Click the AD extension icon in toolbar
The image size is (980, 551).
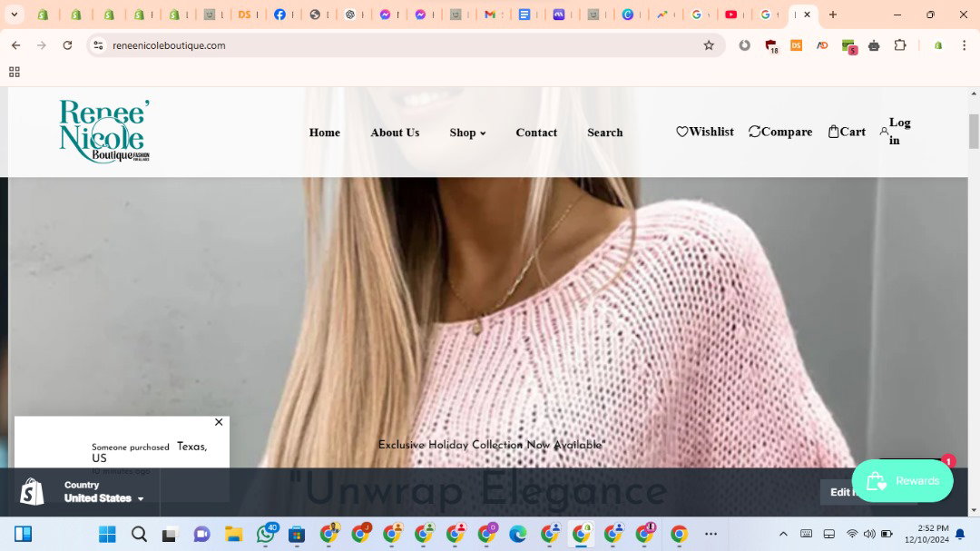pyautogui.click(x=822, y=45)
